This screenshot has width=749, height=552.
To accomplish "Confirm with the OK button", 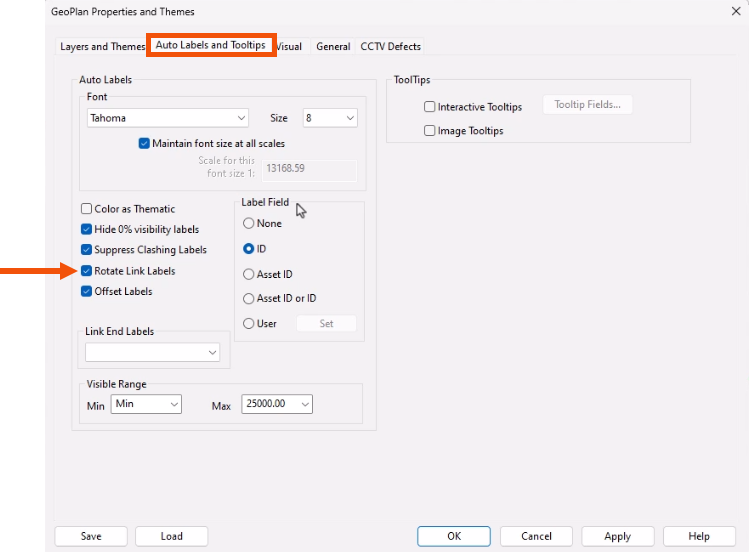I will [x=454, y=536].
